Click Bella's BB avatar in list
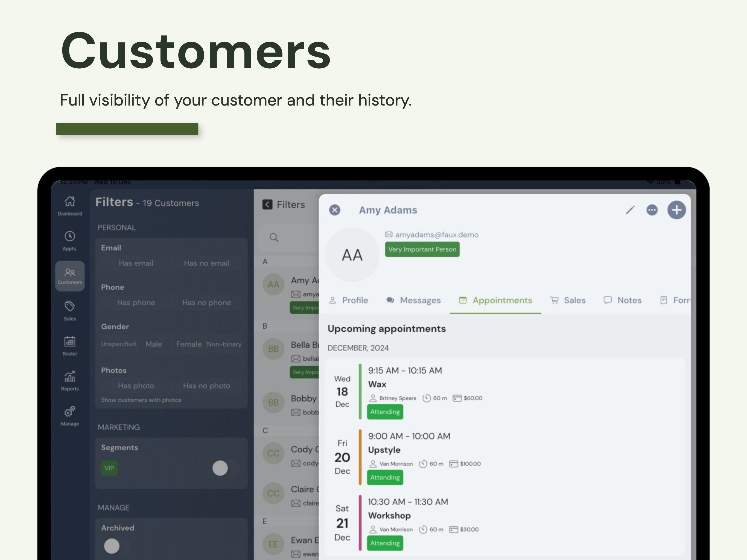The height and width of the screenshot is (560, 747). click(273, 349)
